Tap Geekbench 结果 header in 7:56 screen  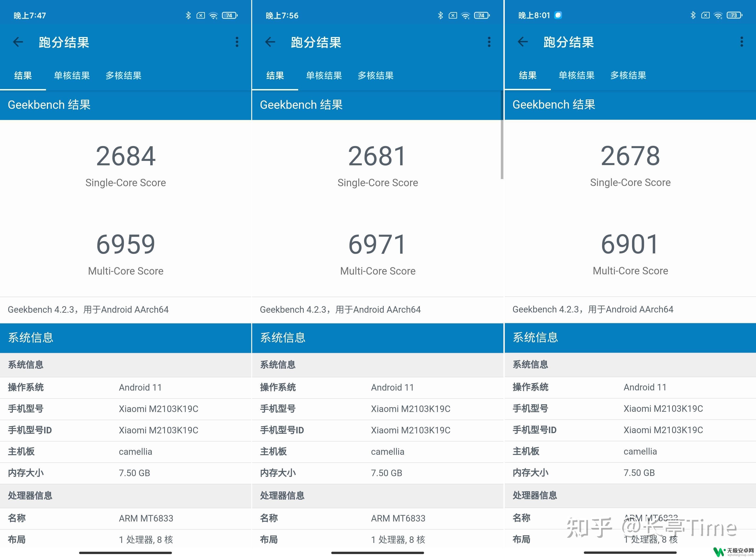[378, 105]
